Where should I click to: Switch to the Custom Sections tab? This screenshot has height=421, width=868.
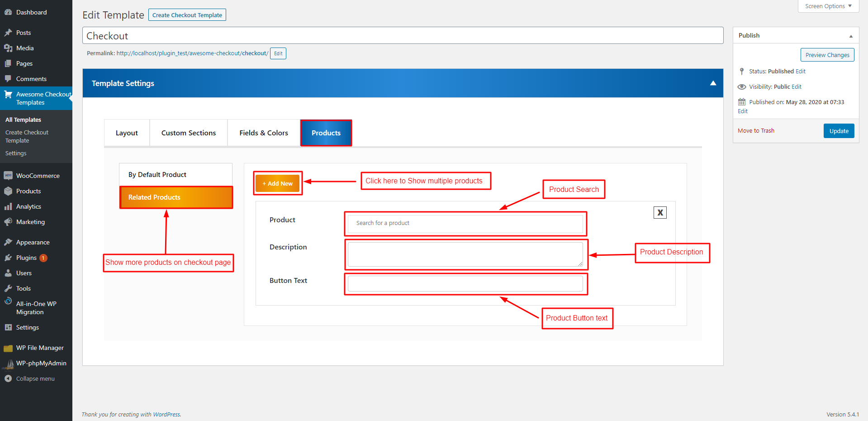tap(189, 133)
